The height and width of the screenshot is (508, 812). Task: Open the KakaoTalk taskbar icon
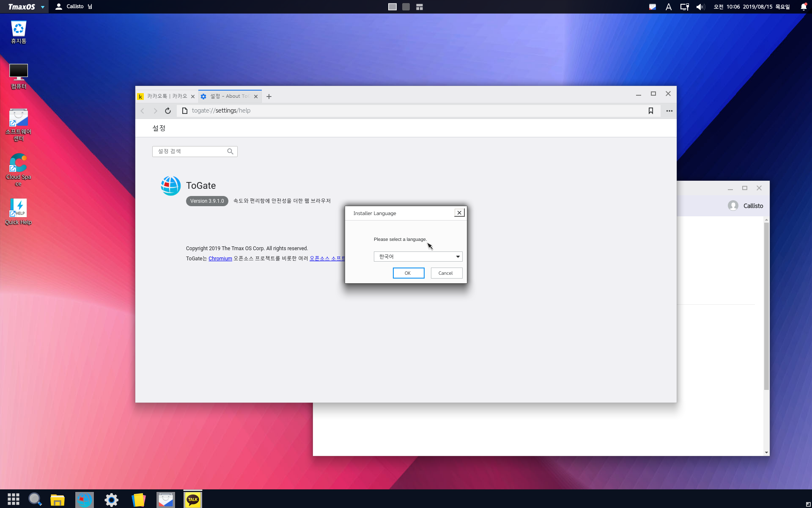pyautogui.click(x=193, y=500)
